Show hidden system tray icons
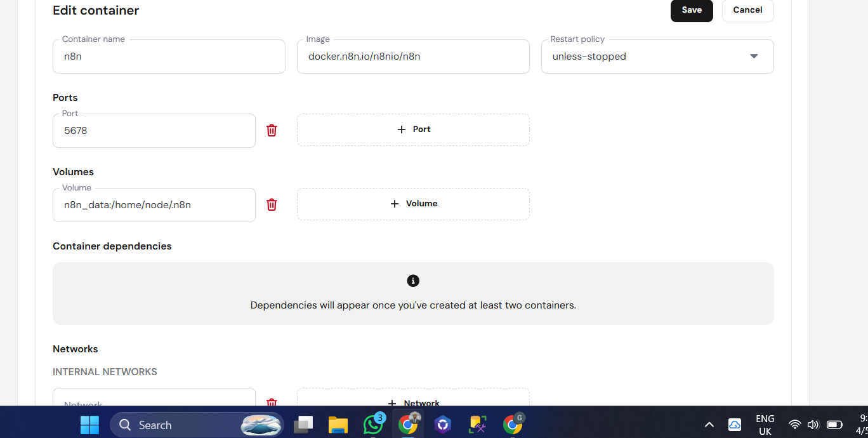 tap(709, 425)
